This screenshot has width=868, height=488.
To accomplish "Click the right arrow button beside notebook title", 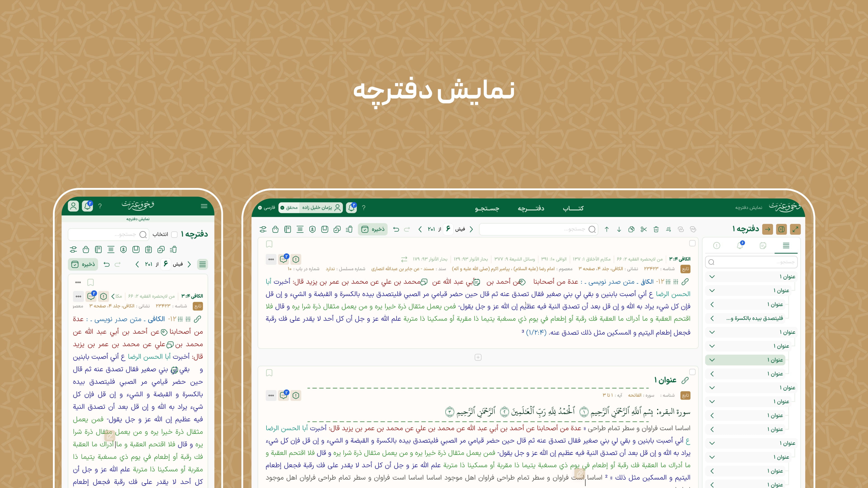I will pyautogui.click(x=768, y=229).
